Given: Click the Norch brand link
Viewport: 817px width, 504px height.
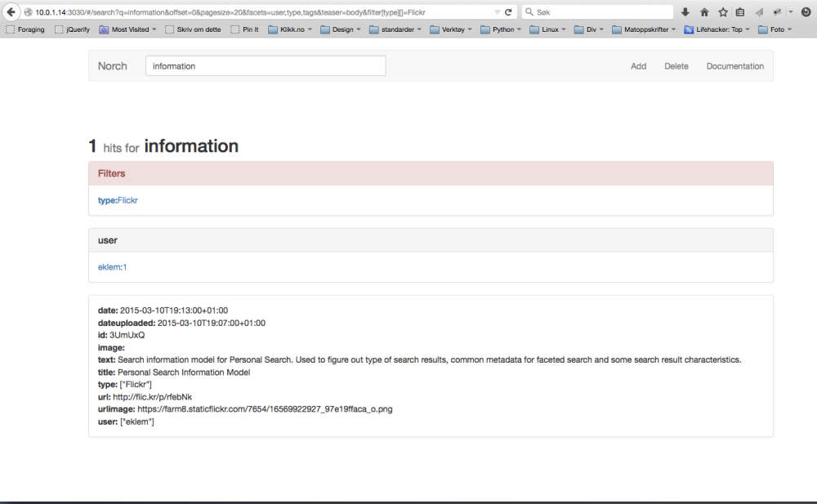Looking at the screenshot, I should [x=113, y=66].
